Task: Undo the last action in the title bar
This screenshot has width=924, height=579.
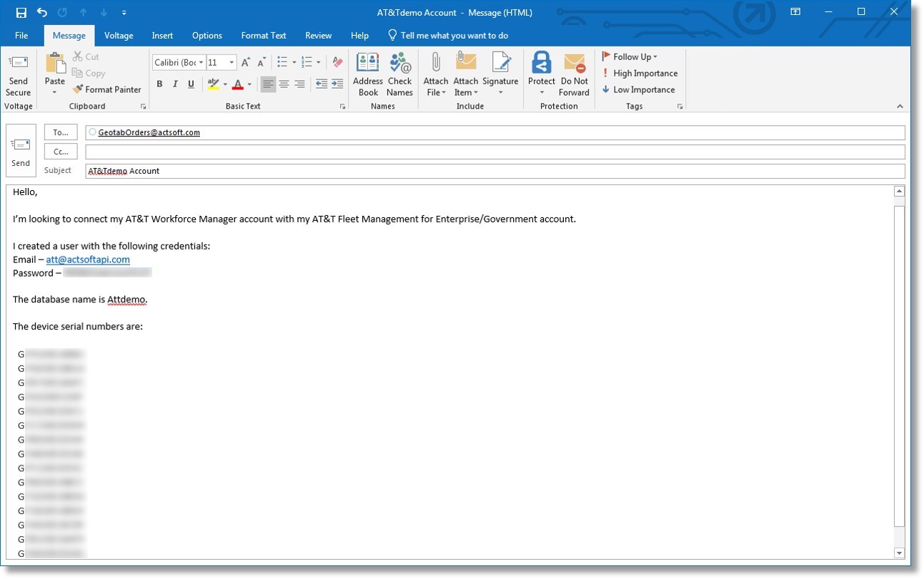Action: (x=41, y=12)
